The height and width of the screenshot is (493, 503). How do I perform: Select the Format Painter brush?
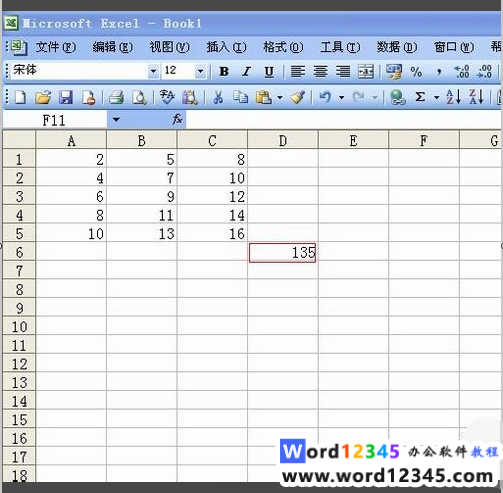[297, 97]
